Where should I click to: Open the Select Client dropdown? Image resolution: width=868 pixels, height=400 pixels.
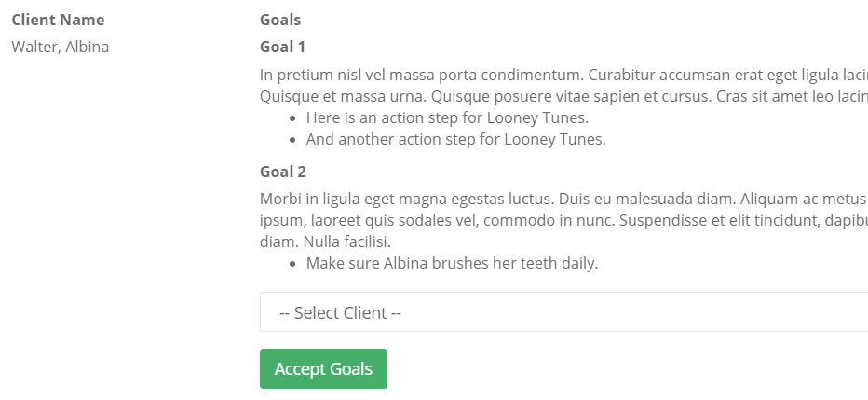click(563, 312)
